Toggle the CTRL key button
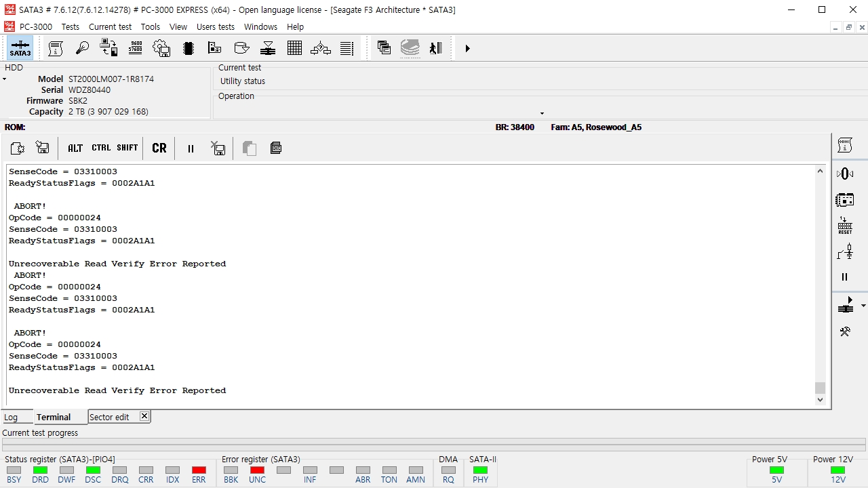Screen dimensions: 868x488 coord(101,148)
